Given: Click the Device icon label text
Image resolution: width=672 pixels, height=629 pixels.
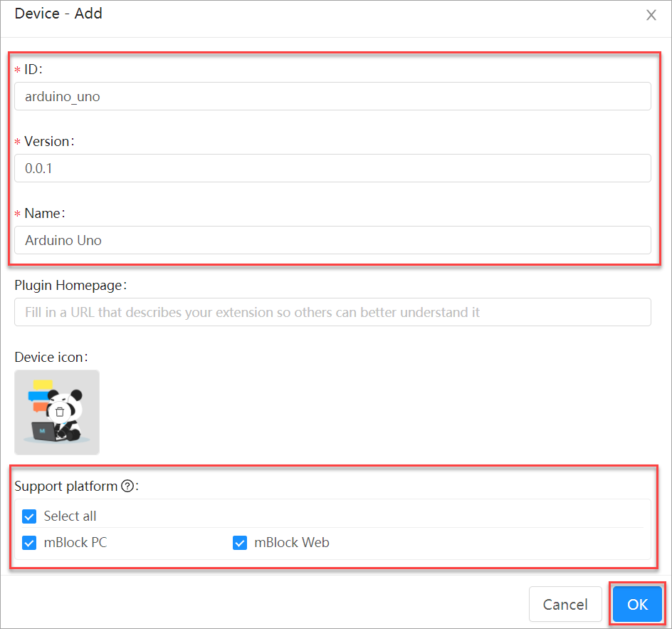Looking at the screenshot, I should (x=51, y=357).
